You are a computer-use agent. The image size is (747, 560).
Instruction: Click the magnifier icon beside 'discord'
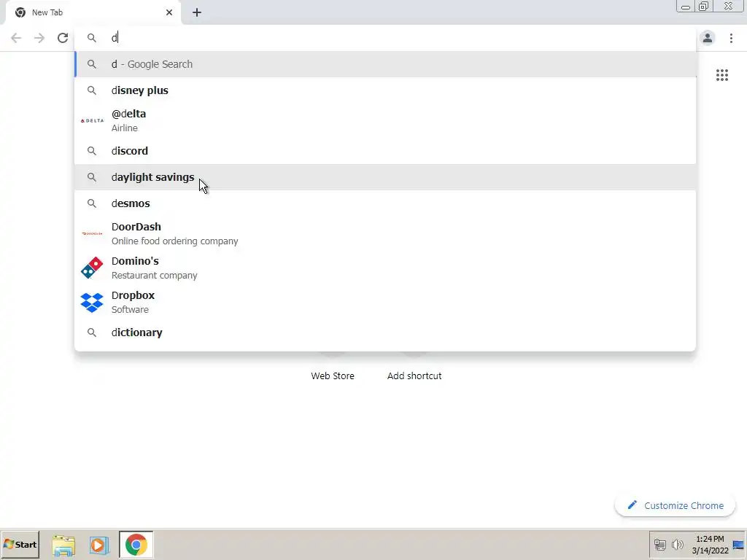[x=92, y=151]
